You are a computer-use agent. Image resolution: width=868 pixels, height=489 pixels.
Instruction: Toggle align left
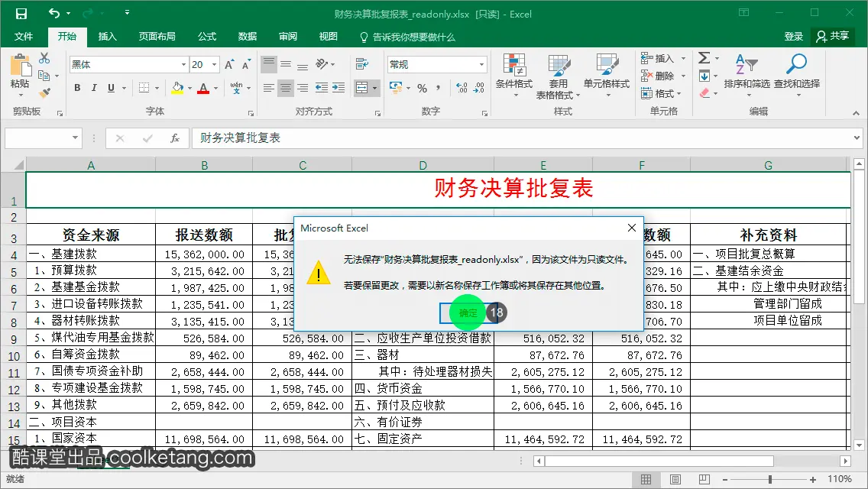269,88
